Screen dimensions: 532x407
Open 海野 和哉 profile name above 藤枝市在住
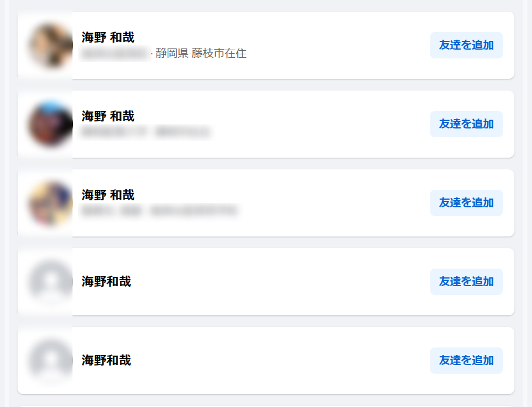tap(108, 37)
